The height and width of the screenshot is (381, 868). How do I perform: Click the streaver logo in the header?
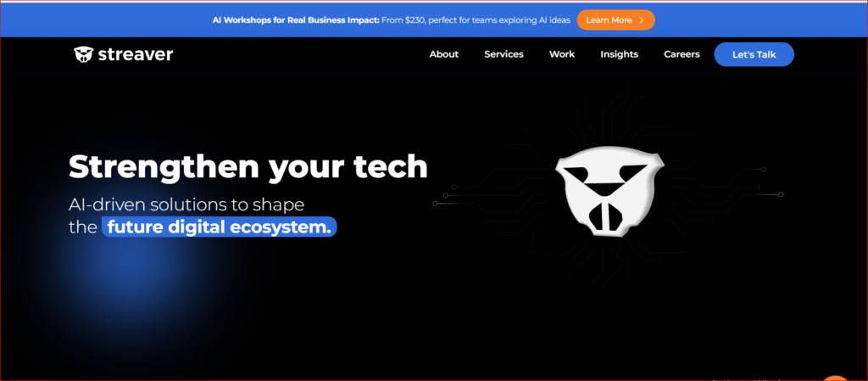point(124,54)
